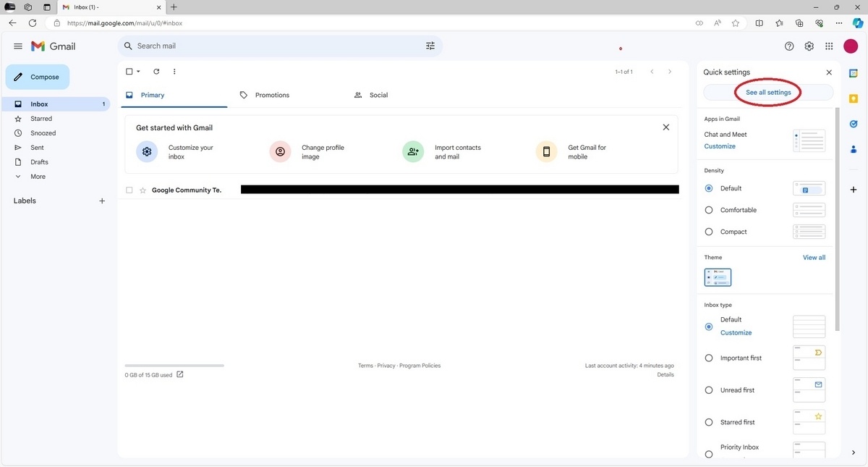Click Details under last account activity

pyautogui.click(x=665, y=374)
